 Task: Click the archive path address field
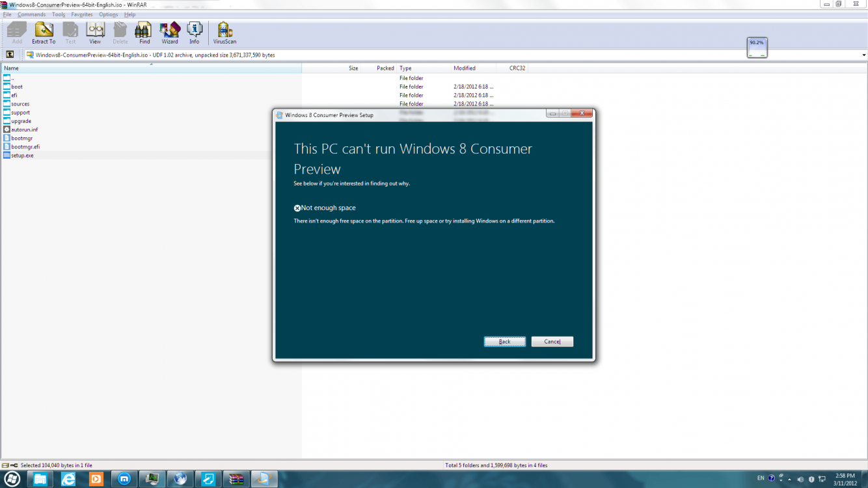coord(442,55)
